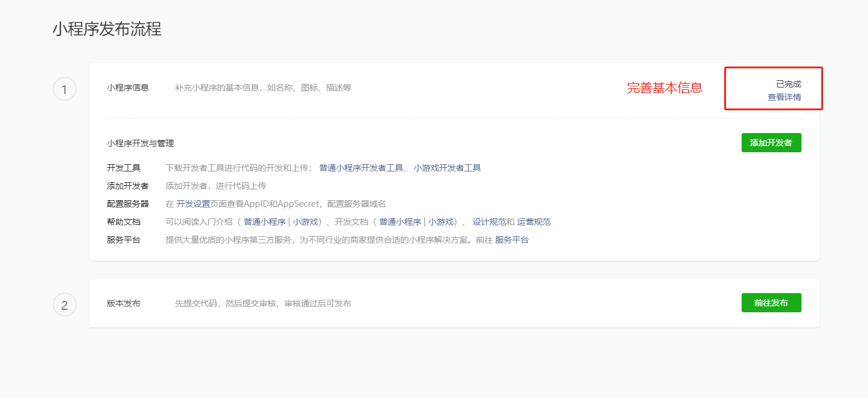The image size is (868, 398).
Task: Open the 小游戏开发者工具 download link
Action: (447, 168)
